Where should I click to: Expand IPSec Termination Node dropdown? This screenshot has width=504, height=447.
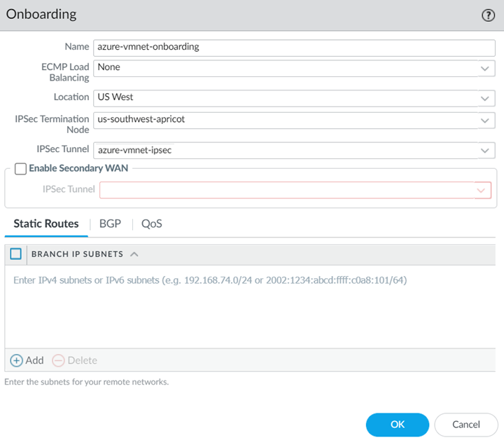point(486,120)
